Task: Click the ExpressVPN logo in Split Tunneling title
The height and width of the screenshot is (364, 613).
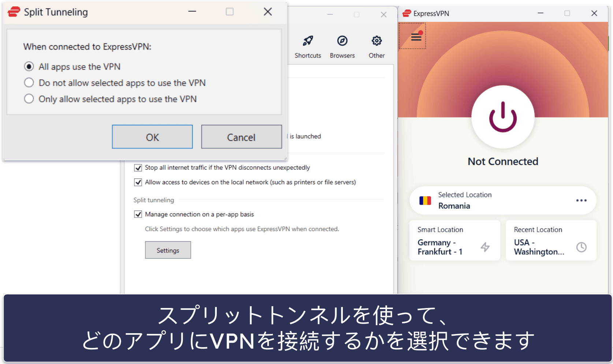Action: point(14,12)
